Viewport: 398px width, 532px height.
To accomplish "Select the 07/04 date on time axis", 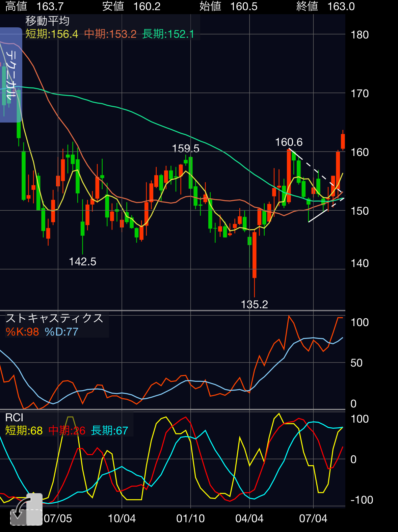I will click(313, 518).
